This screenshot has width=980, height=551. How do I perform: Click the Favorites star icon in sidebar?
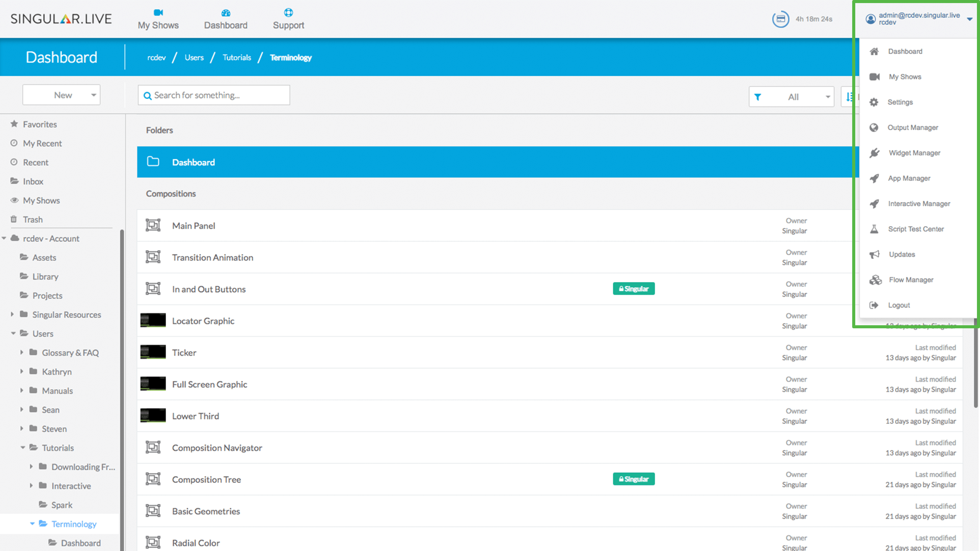[x=14, y=124]
